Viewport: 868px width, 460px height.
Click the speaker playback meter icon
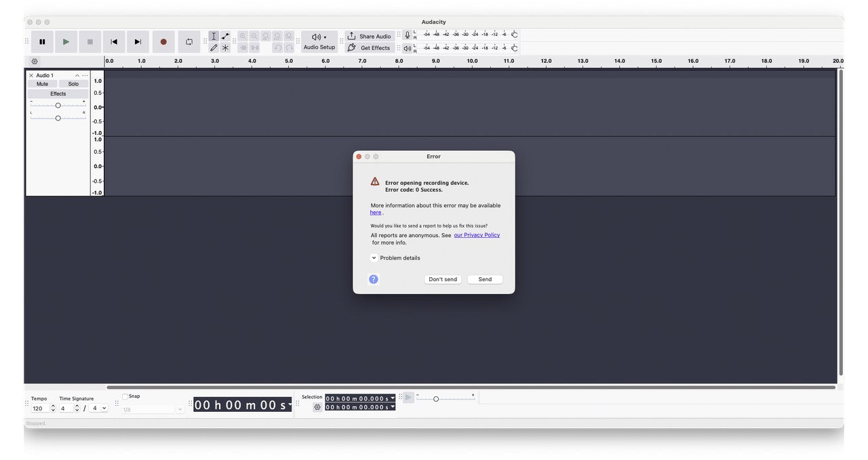[408, 48]
